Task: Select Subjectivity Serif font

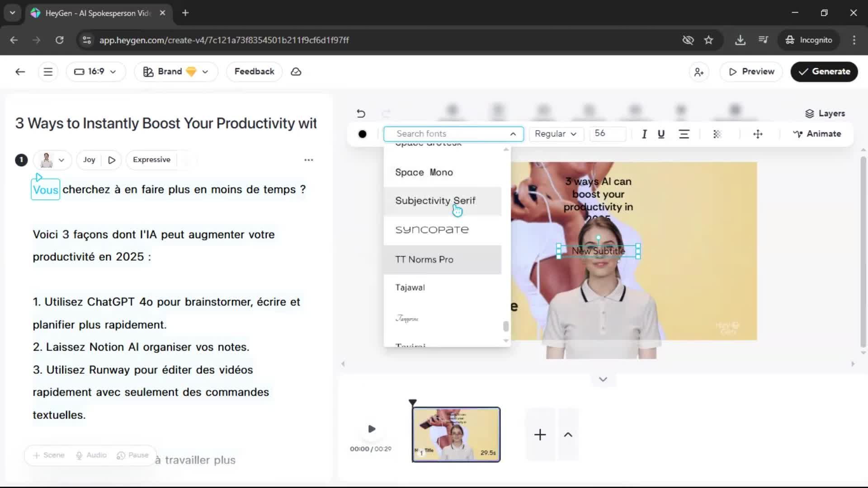Action: click(x=435, y=201)
